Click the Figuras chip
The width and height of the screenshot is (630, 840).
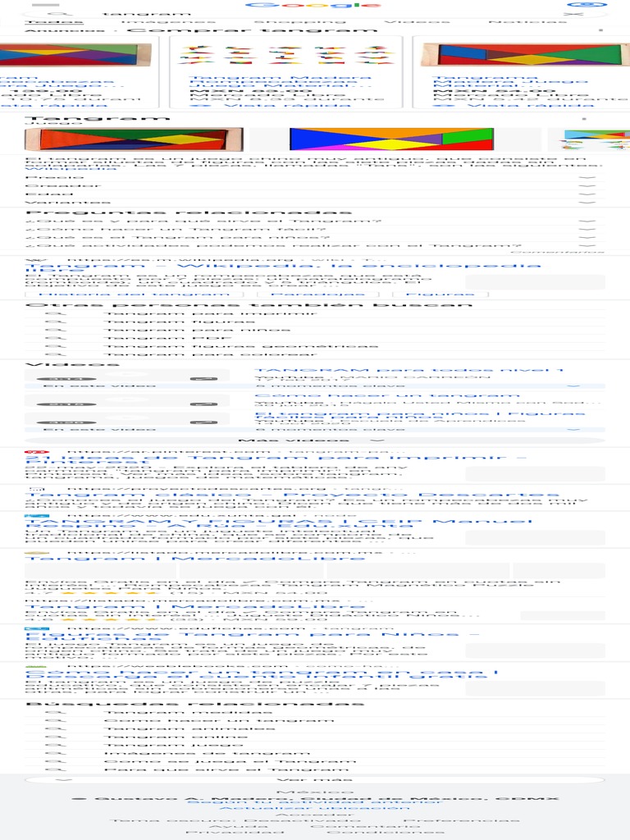441,294
